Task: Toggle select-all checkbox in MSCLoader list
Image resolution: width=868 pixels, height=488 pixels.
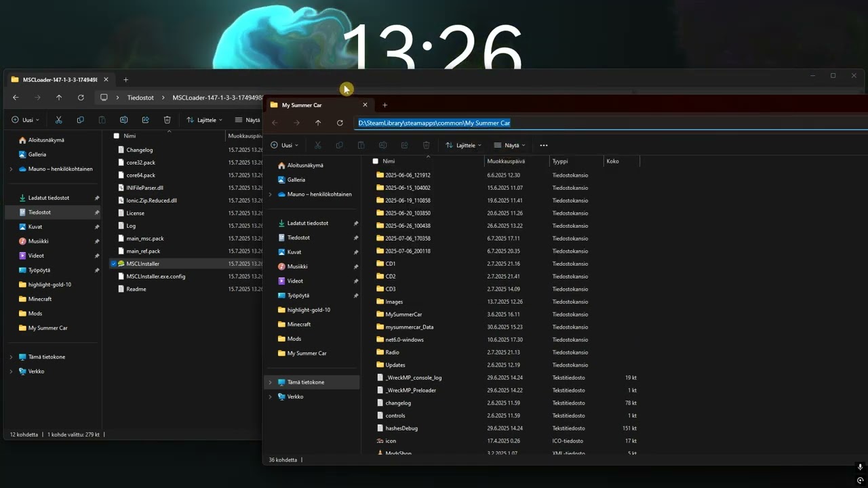Action: (117, 136)
